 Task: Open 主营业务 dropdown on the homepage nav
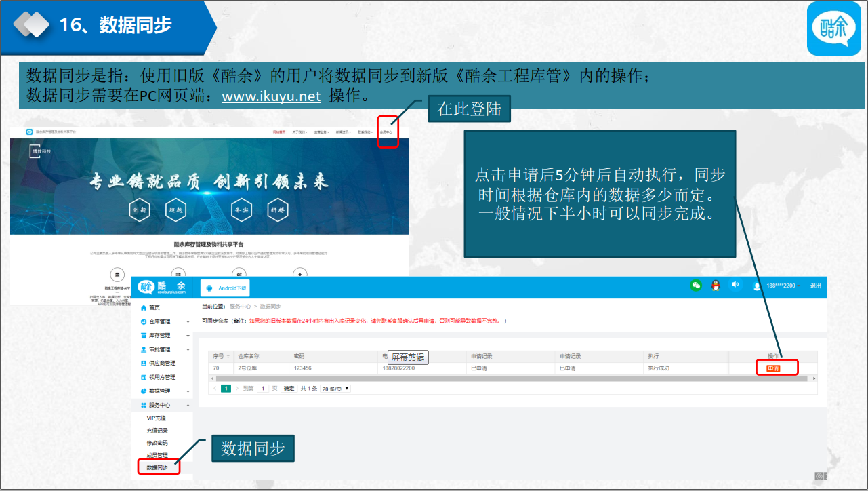click(321, 132)
